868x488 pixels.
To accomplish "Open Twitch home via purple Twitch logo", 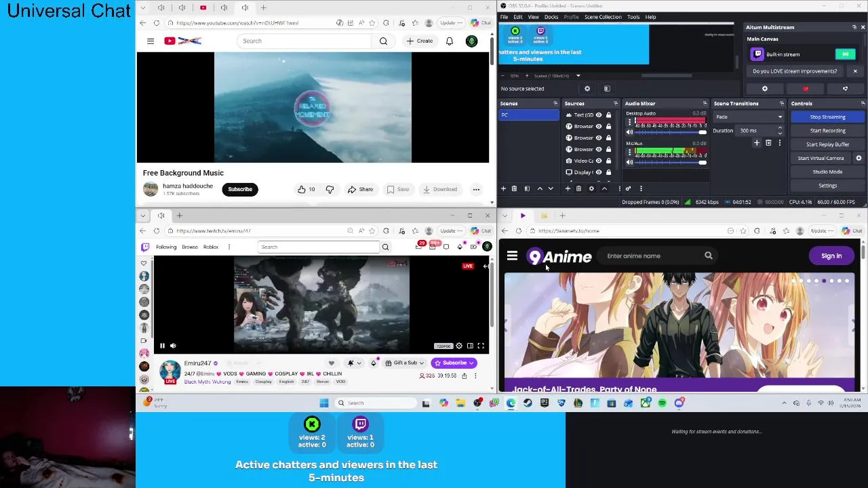I will point(144,247).
